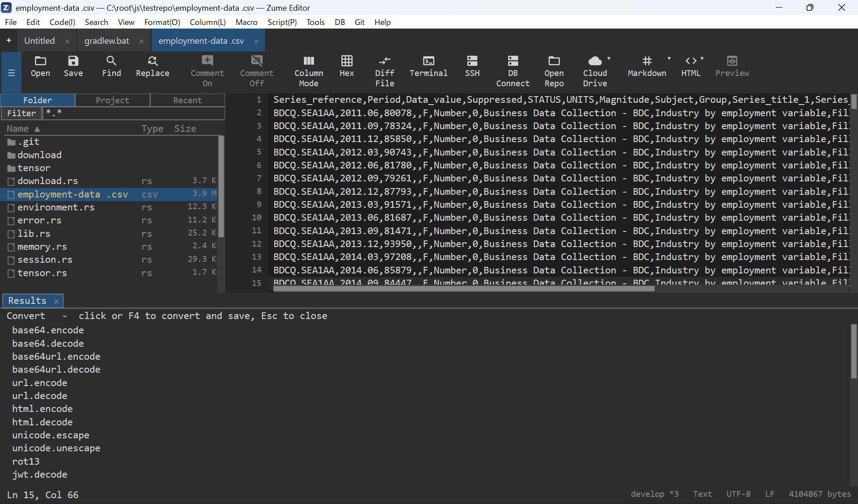This screenshot has width=858, height=504.
Task: Select the Project sidebar tab
Action: [112, 100]
